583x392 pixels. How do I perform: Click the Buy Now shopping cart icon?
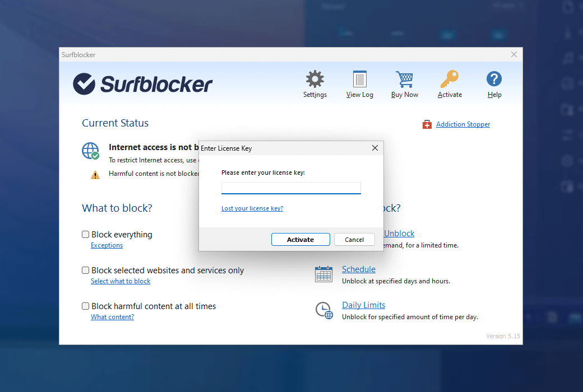click(405, 79)
